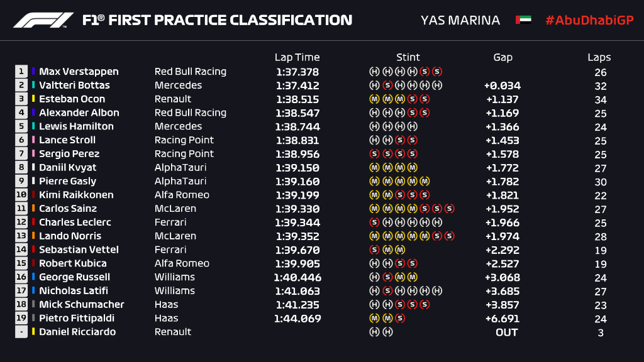Click George Russell's lap time 1:40.446
644x362 pixels.
pos(297,277)
